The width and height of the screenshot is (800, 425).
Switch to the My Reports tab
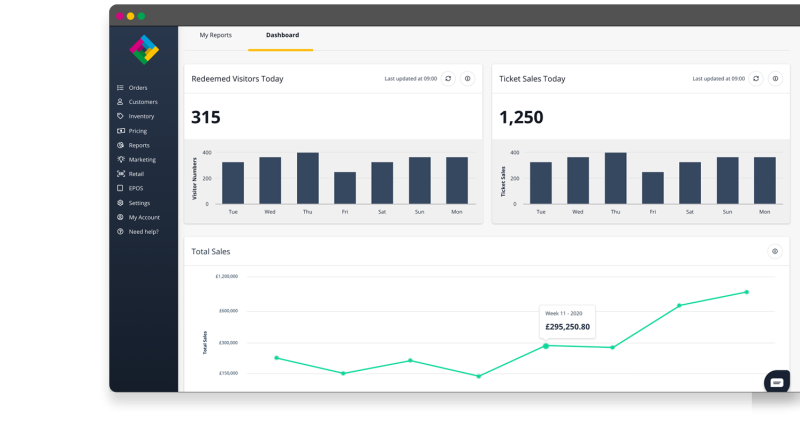(215, 36)
